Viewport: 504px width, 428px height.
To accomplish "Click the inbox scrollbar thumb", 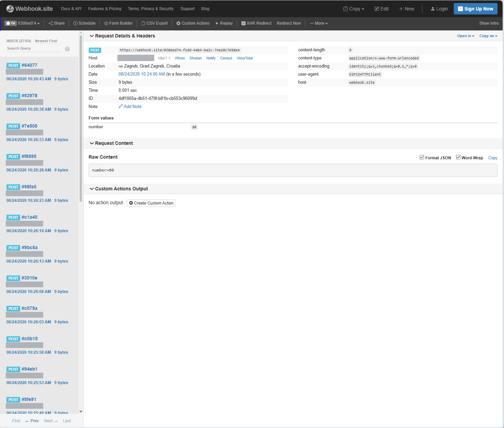I will tap(81, 118).
